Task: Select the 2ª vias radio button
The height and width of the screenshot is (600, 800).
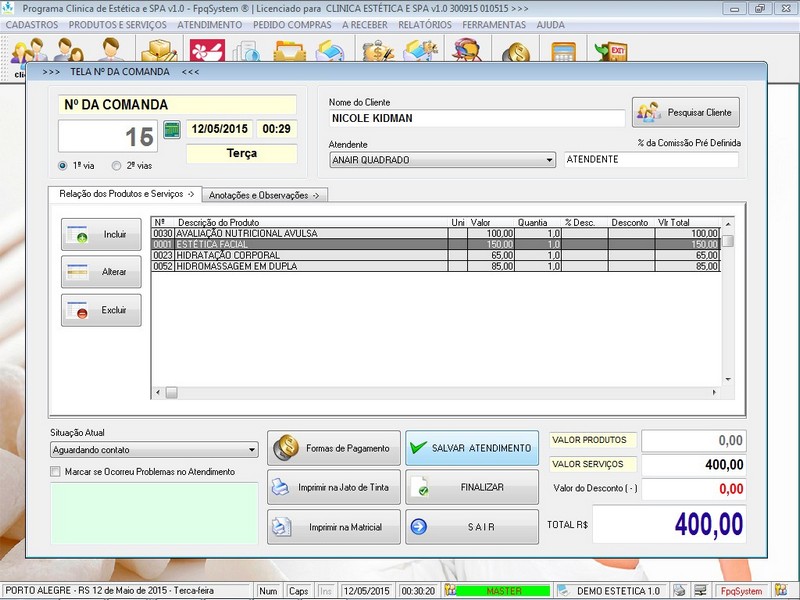Action: click(x=117, y=165)
